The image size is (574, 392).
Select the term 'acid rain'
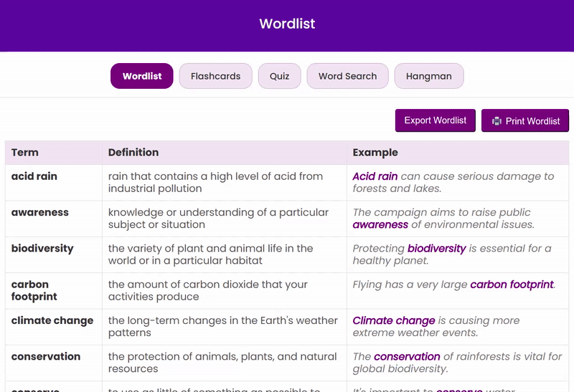coord(34,176)
